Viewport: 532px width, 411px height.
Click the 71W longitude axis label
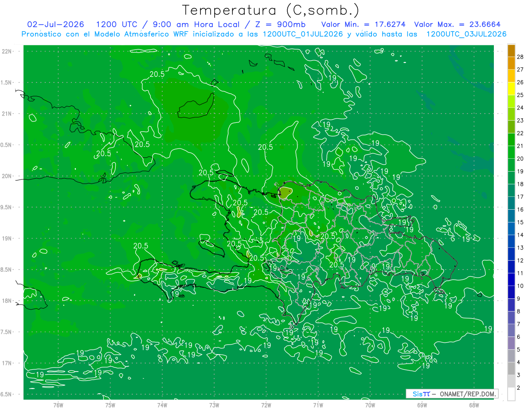[x=318, y=405]
